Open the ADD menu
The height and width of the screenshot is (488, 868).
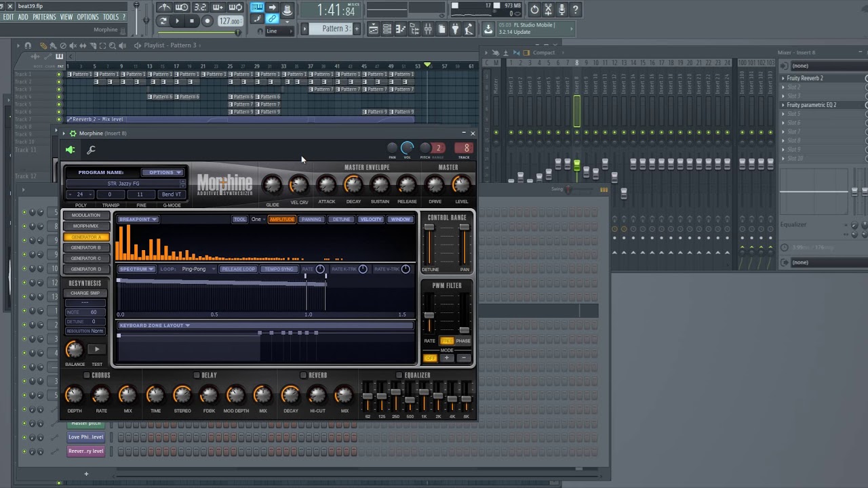click(23, 17)
